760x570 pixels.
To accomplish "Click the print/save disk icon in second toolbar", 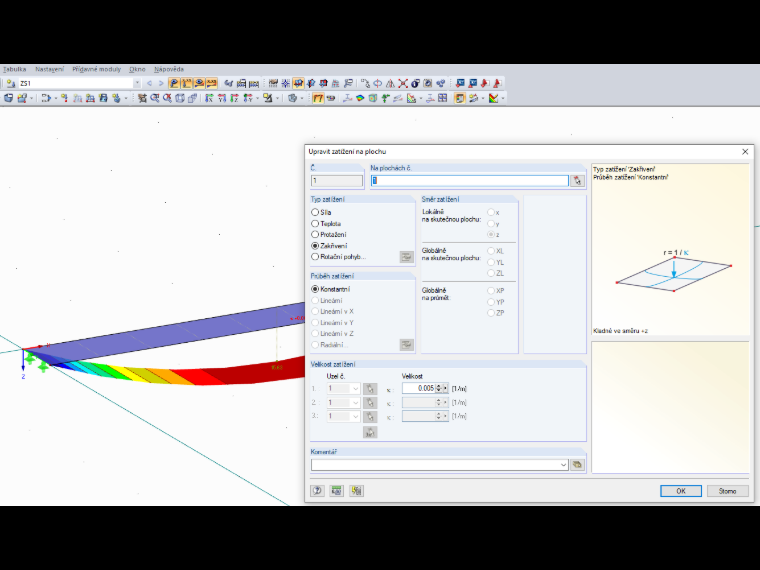I will 103,98.
